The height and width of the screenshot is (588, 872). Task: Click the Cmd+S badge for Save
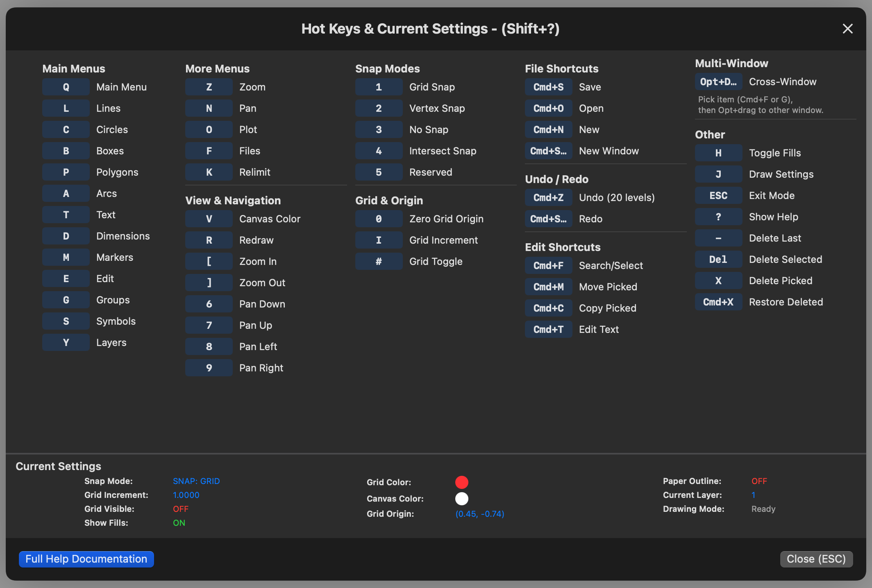coord(549,87)
